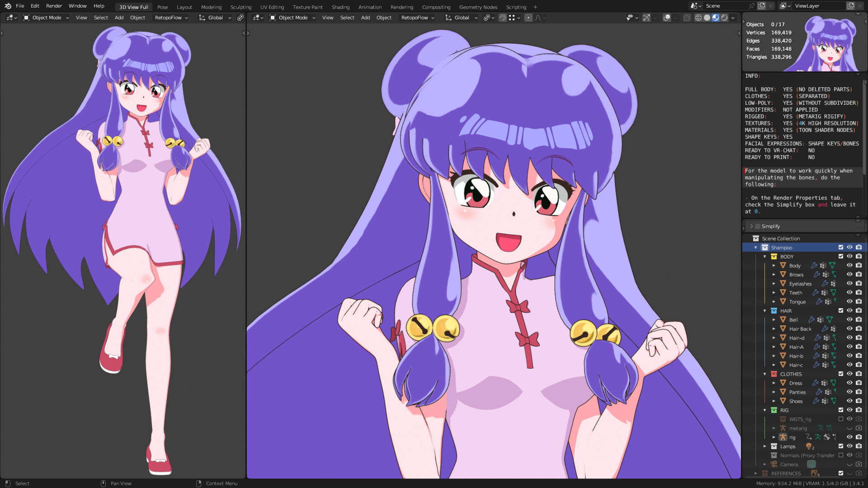Click RetopoFlow button in left viewport
868x488 pixels.
pos(168,18)
